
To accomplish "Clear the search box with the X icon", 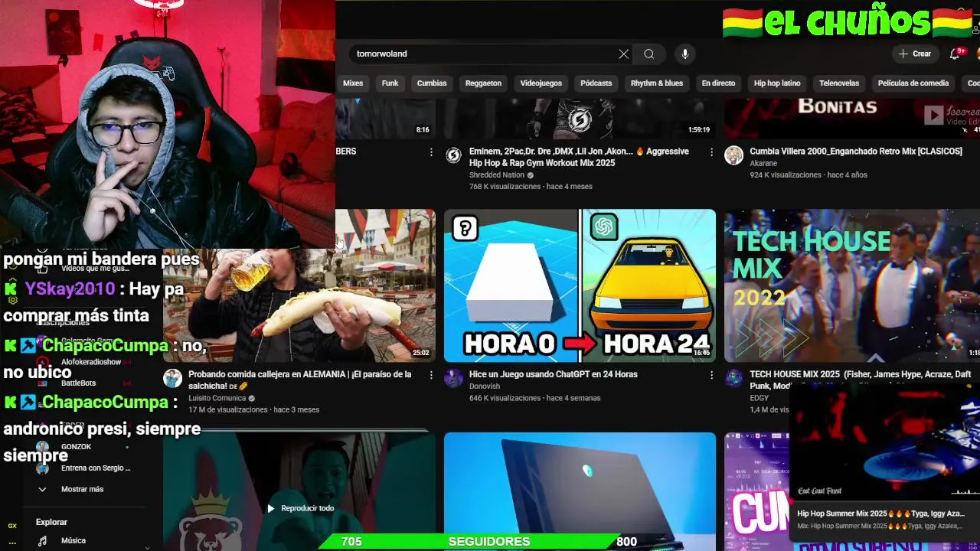I will pos(623,54).
